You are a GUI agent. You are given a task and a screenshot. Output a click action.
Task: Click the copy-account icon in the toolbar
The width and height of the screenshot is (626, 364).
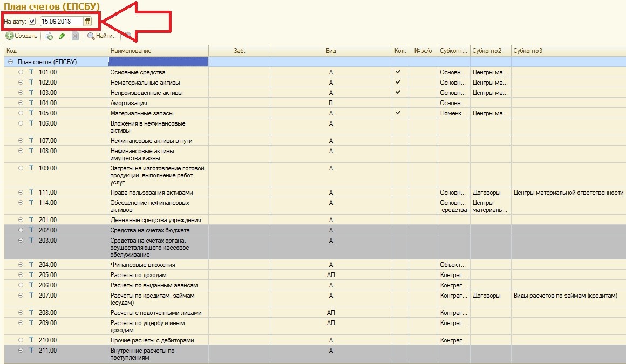49,36
